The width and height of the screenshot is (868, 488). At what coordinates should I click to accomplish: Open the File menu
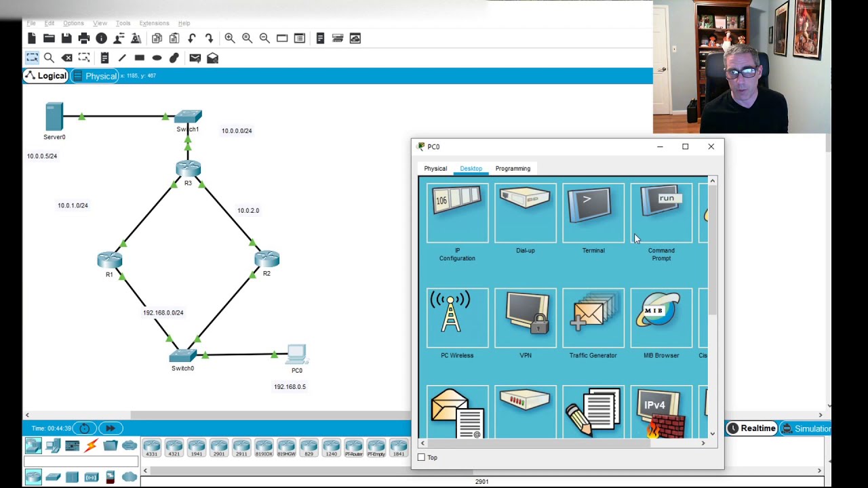pyautogui.click(x=31, y=23)
